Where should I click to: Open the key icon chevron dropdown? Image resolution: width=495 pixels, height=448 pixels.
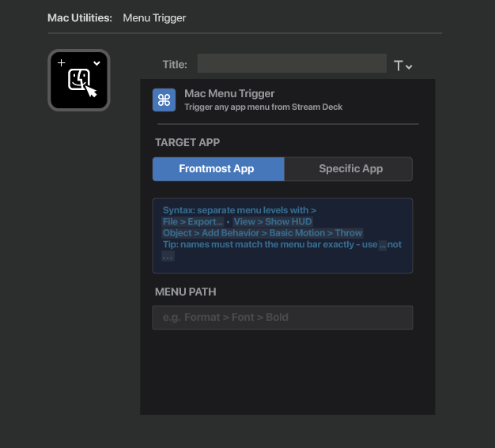96,63
